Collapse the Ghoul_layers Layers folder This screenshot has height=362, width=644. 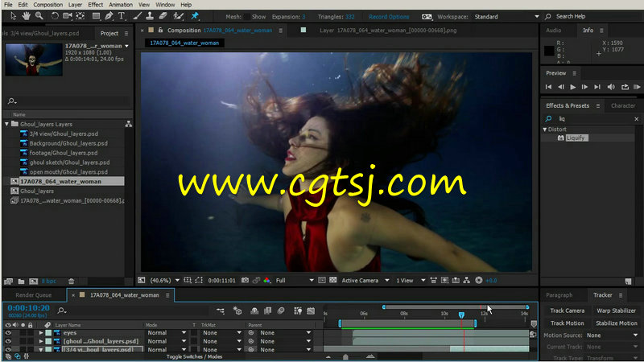tap(6, 124)
